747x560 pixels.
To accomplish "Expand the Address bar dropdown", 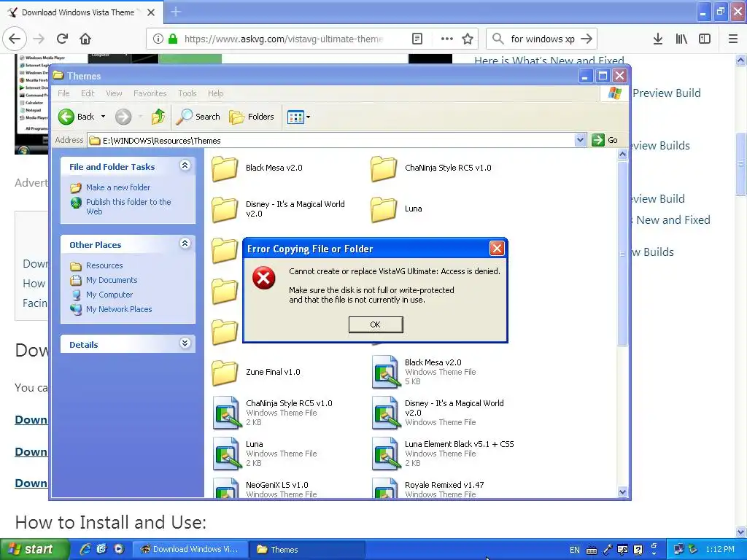I will click(x=580, y=140).
